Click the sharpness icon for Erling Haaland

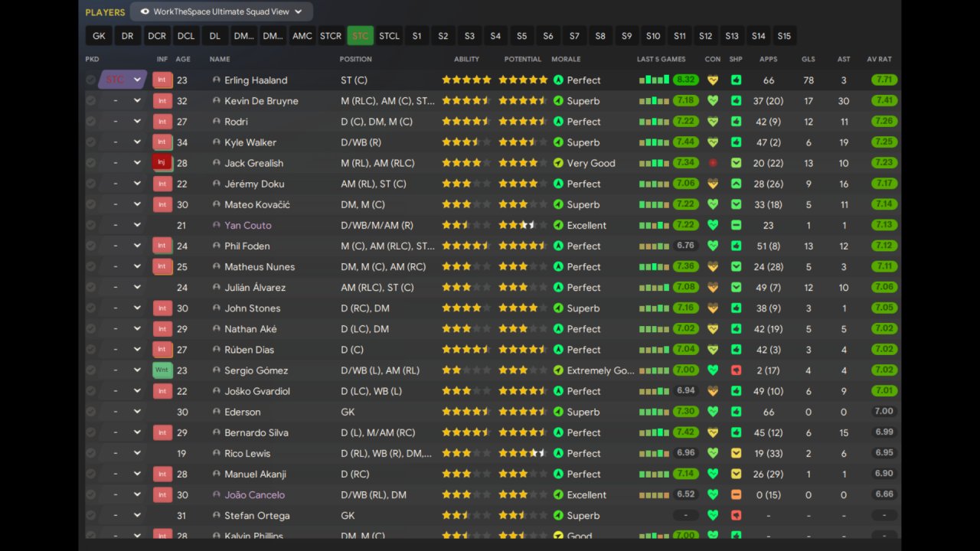(736, 80)
